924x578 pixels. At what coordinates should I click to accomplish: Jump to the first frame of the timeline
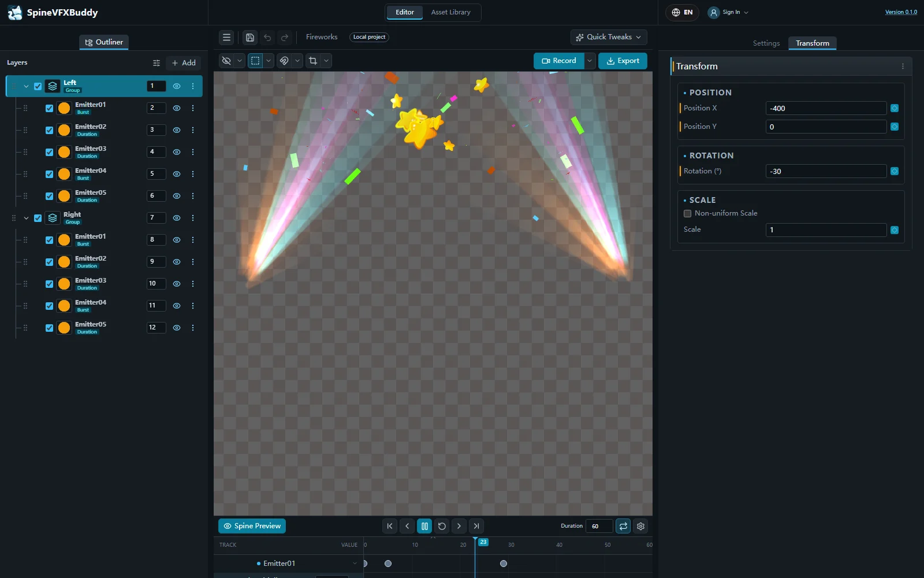(x=390, y=526)
